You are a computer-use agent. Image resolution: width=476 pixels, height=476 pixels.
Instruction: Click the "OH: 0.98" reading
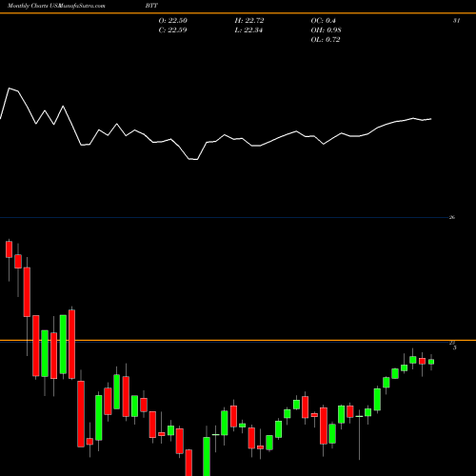coord(326,30)
